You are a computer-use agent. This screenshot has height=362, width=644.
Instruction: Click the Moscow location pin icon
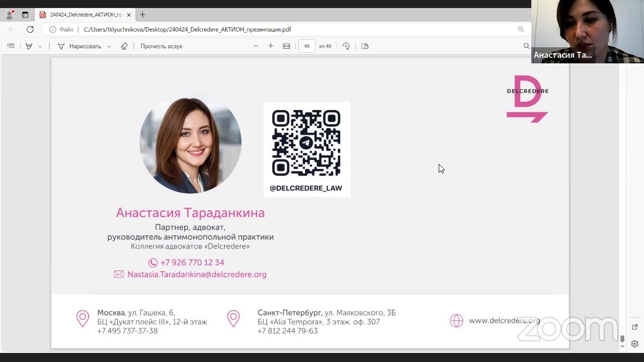83,319
